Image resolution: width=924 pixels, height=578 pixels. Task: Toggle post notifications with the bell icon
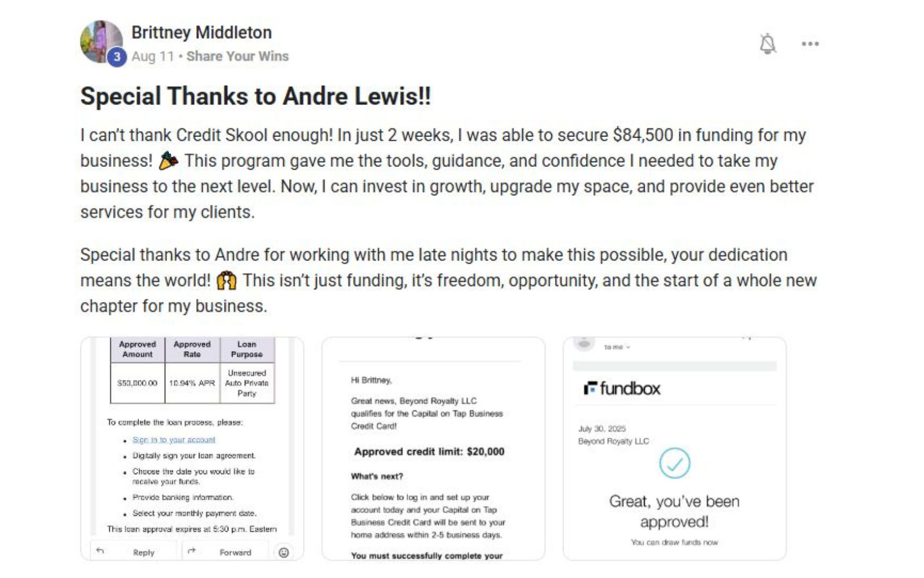coord(767,43)
